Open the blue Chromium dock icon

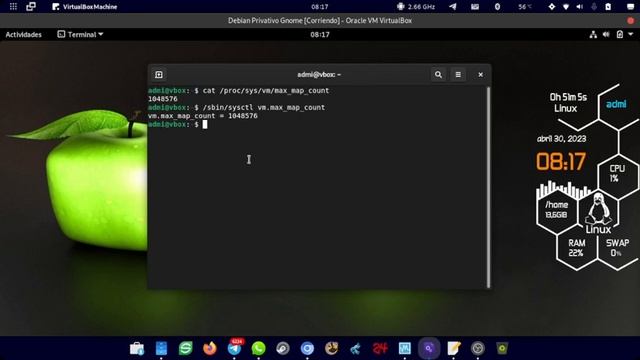click(307, 349)
